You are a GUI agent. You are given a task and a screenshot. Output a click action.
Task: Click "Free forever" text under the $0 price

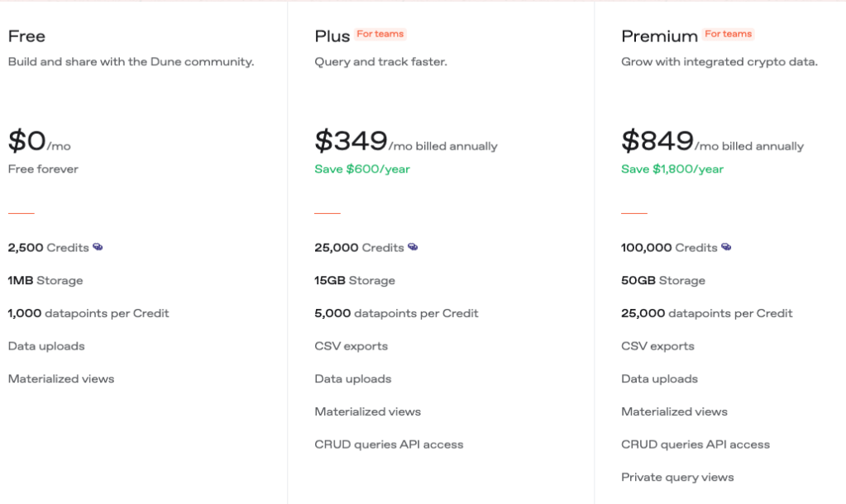tap(43, 169)
